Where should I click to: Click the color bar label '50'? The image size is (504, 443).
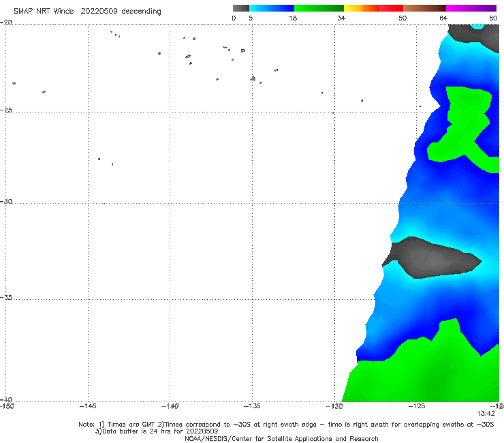403,18
